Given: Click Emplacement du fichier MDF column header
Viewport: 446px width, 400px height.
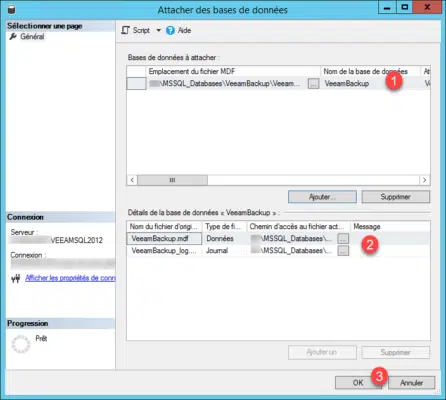Looking at the screenshot, I should (233, 71).
